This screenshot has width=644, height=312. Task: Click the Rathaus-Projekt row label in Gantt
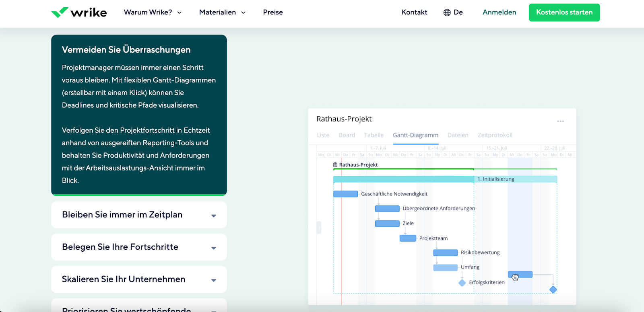358,165
